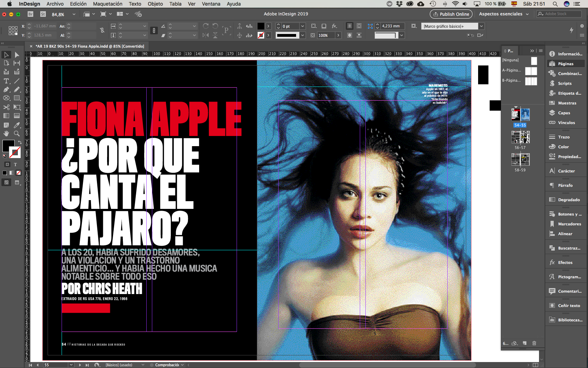
Task: Click the create new page icon
Action: pos(524,343)
